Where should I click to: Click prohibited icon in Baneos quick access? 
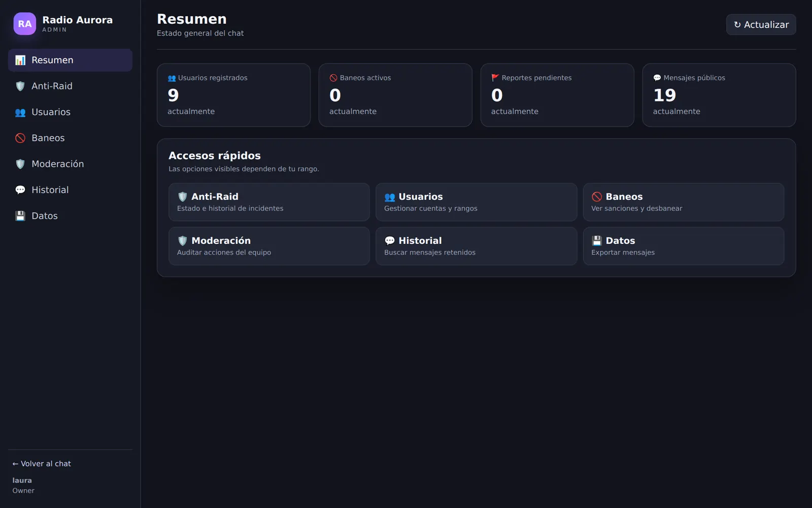[597, 197]
